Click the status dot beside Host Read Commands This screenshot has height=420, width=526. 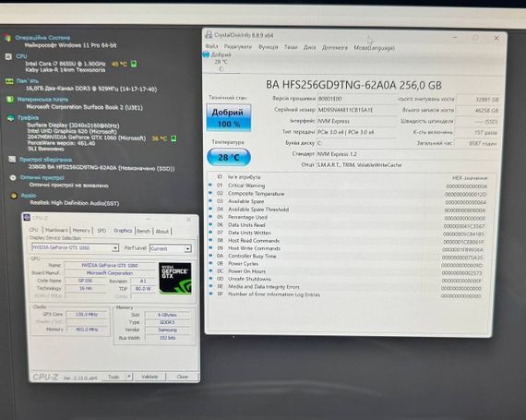point(210,240)
